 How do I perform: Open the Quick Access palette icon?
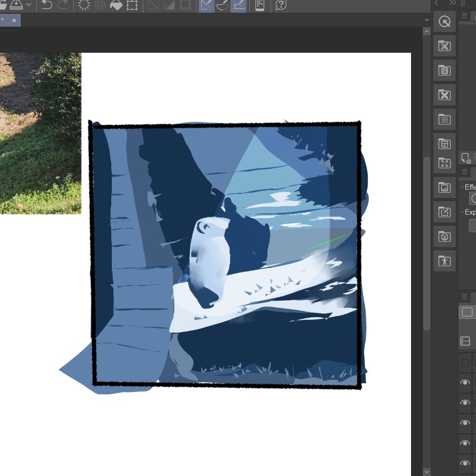tap(445, 21)
